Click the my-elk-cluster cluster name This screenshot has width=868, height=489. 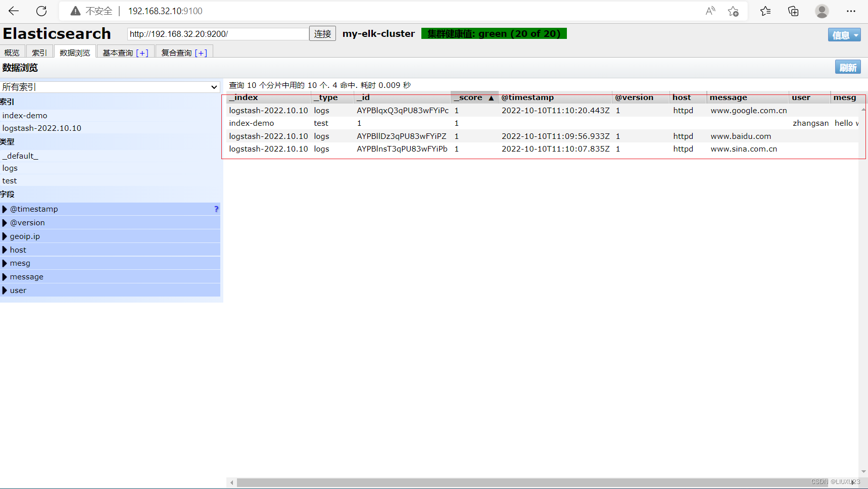[378, 34]
